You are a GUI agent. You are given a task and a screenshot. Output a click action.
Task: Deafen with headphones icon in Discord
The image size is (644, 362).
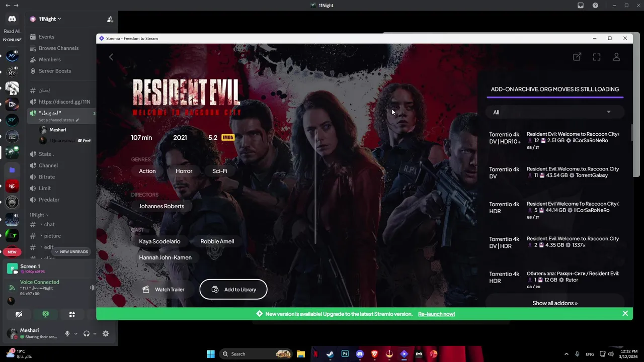point(87,333)
